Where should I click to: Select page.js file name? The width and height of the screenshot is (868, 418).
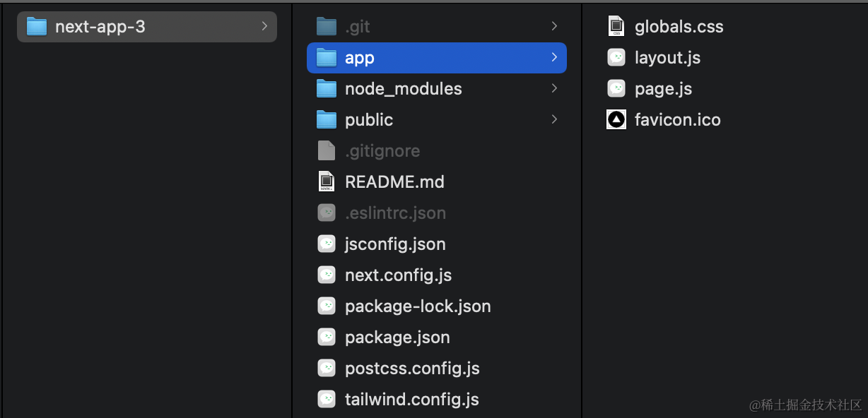point(663,89)
